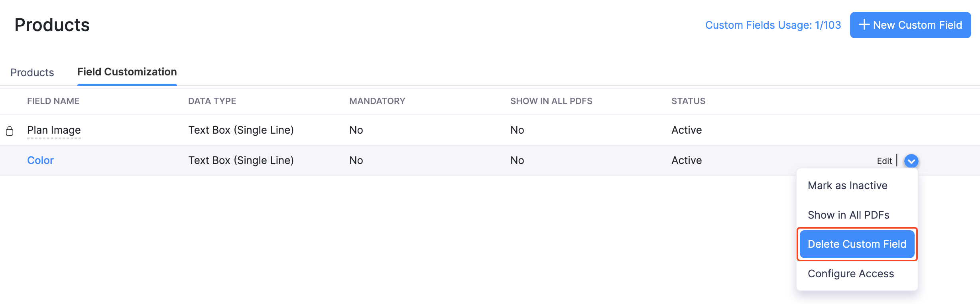
Task: Click the blue chevron next to Edit
Action: point(911,161)
